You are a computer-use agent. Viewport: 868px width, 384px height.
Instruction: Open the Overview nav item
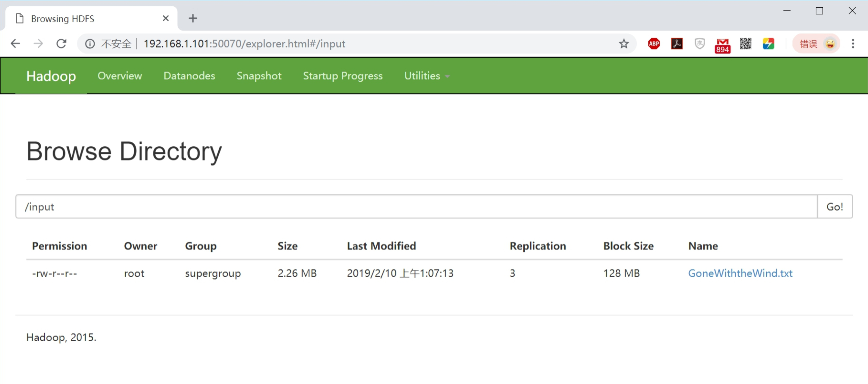pyautogui.click(x=120, y=76)
